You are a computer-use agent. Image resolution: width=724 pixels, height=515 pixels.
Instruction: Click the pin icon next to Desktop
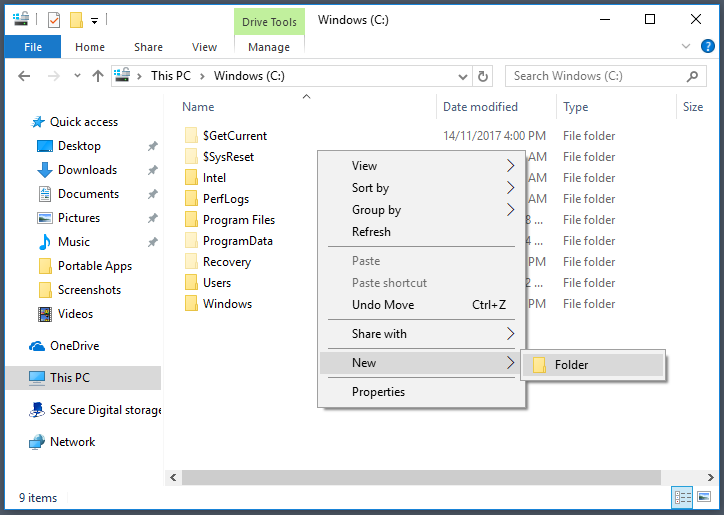(152, 146)
